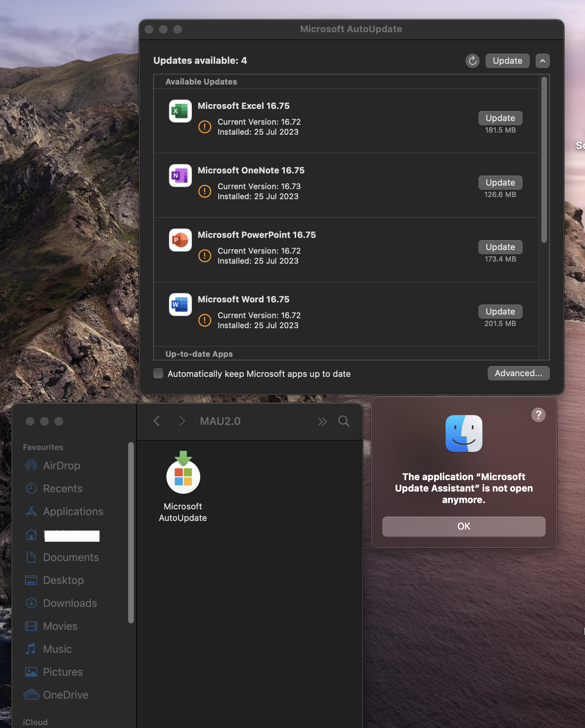Update Microsoft PowerPoint 16.75
The width and height of the screenshot is (585, 728).
(500, 247)
